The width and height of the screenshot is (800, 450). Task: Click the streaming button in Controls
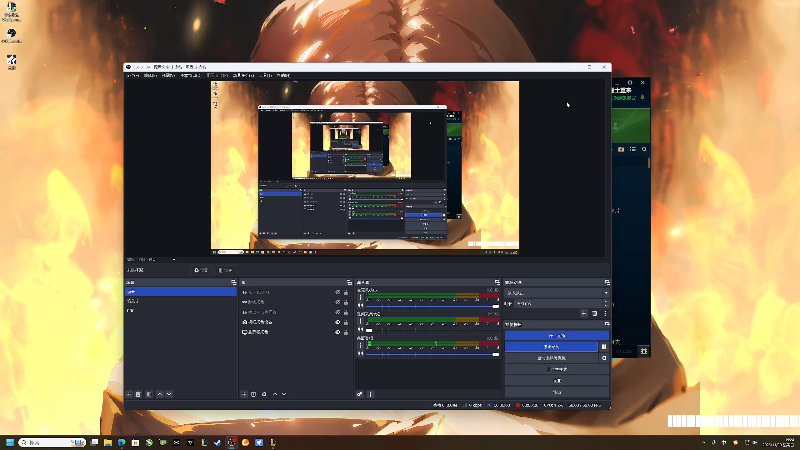pos(557,336)
